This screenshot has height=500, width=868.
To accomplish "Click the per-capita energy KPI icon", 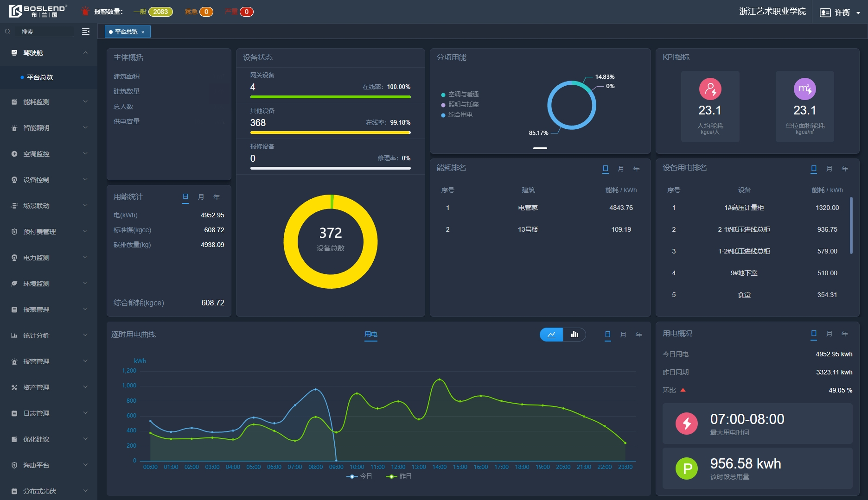I will click(x=710, y=89).
